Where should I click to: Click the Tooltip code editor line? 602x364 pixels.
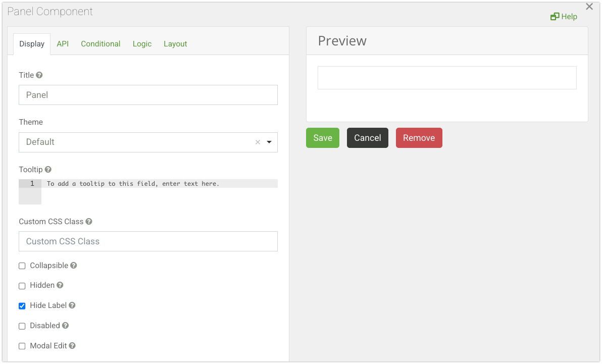click(x=159, y=184)
